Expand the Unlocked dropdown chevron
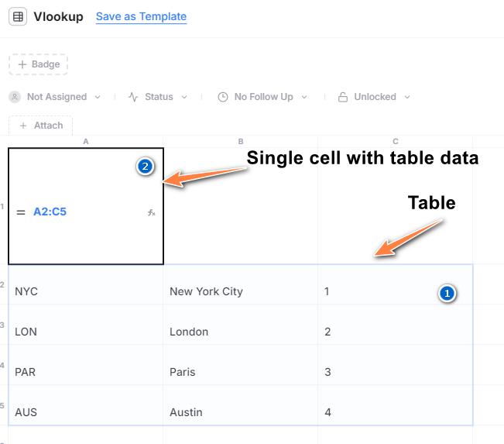The height and width of the screenshot is (444, 504). point(406,97)
